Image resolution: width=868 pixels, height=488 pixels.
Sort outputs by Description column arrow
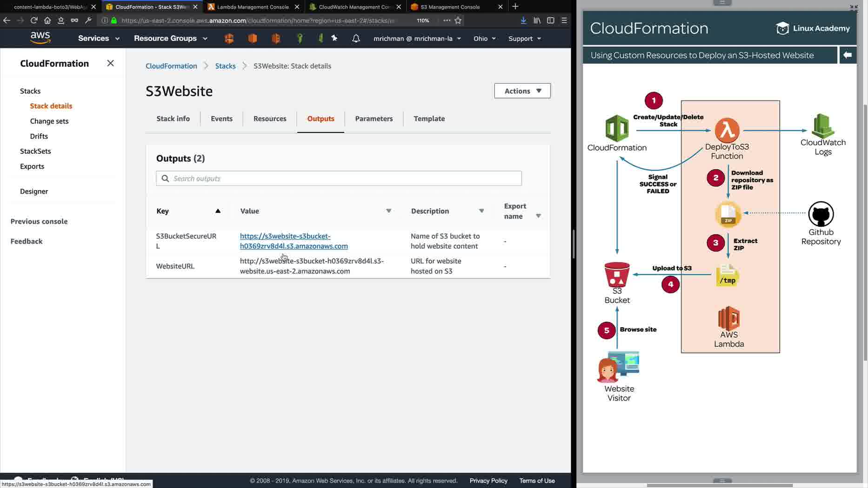481,211
